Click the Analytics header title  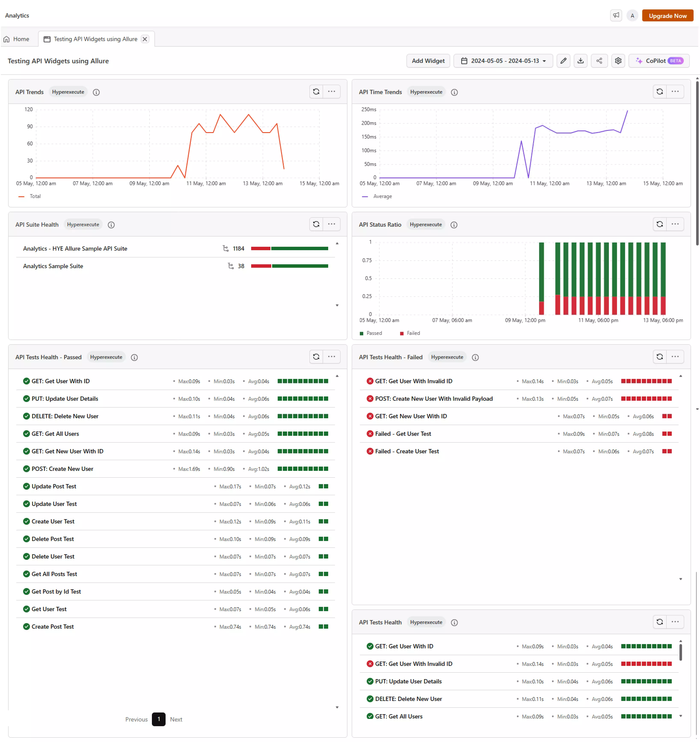click(17, 15)
